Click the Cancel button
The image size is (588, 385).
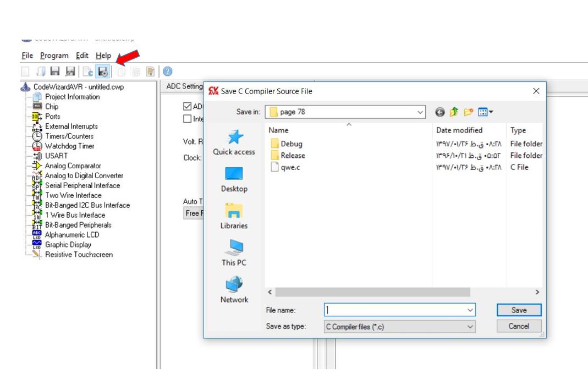[519, 326]
